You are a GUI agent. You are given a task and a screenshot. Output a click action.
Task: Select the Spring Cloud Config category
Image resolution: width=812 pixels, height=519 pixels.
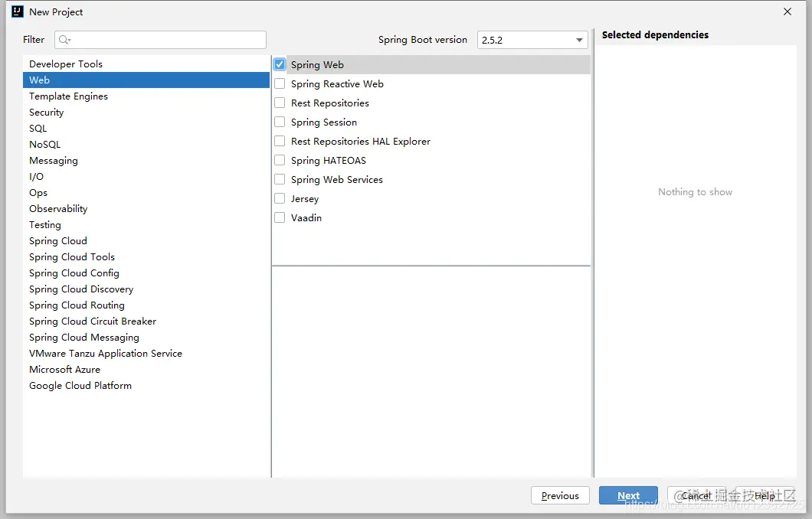pyautogui.click(x=146, y=273)
